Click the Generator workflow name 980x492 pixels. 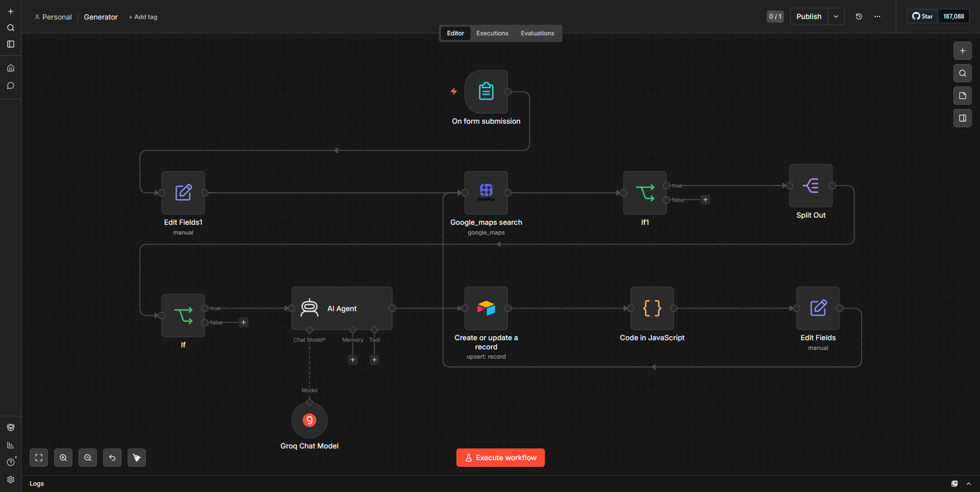click(x=101, y=17)
